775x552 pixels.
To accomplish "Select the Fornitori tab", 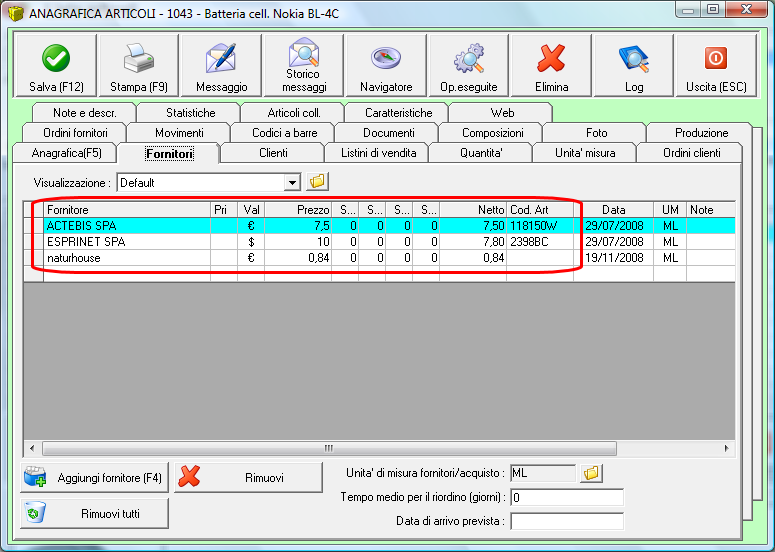I will 169,154.
